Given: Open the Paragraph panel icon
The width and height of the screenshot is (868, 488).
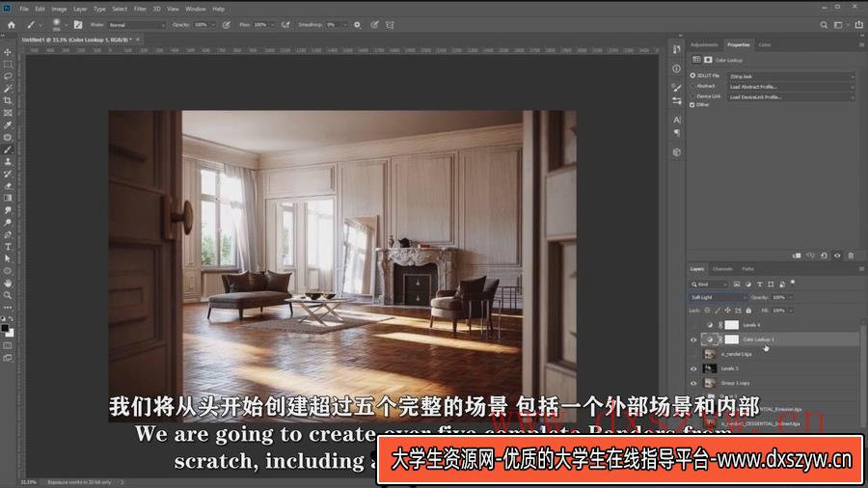Looking at the screenshot, I should pos(676,133).
